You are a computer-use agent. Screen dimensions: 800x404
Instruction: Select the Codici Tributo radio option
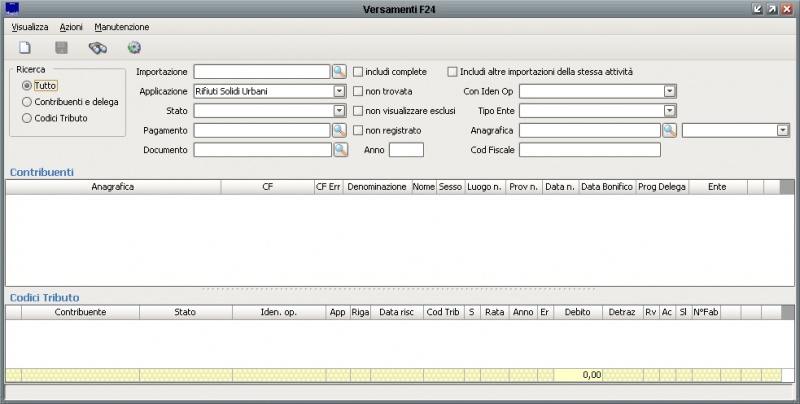[27, 118]
